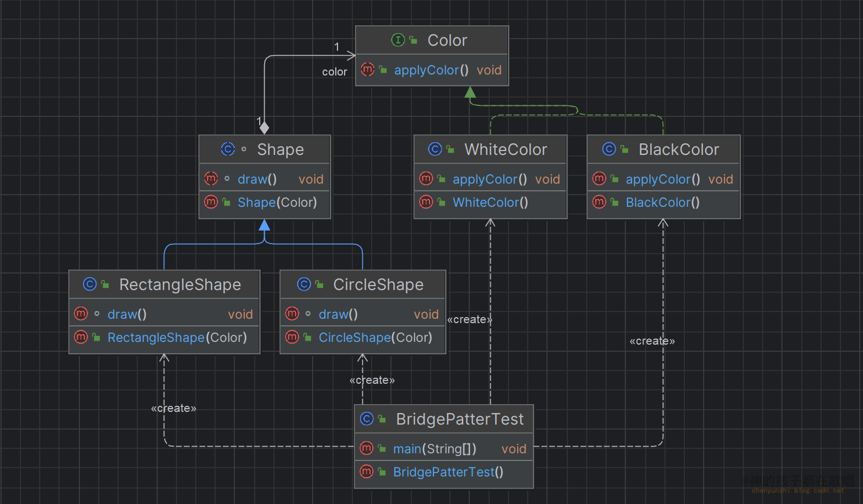
Task: Click the method icon beside RectangleShape(Color)
Action: coord(81,337)
